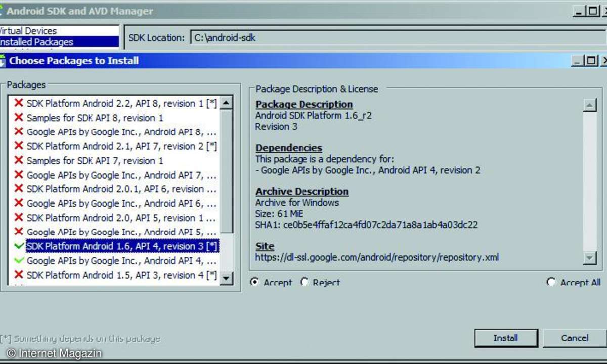
Task: Click red X icon beside Google APIs Android API 6
Action: pyautogui.click(x=19, y=203)
